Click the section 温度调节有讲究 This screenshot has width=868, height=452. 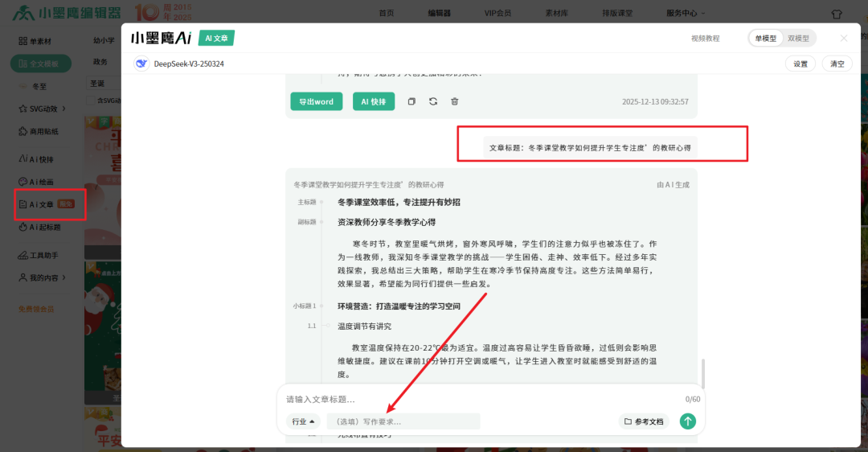coord(364,327)
